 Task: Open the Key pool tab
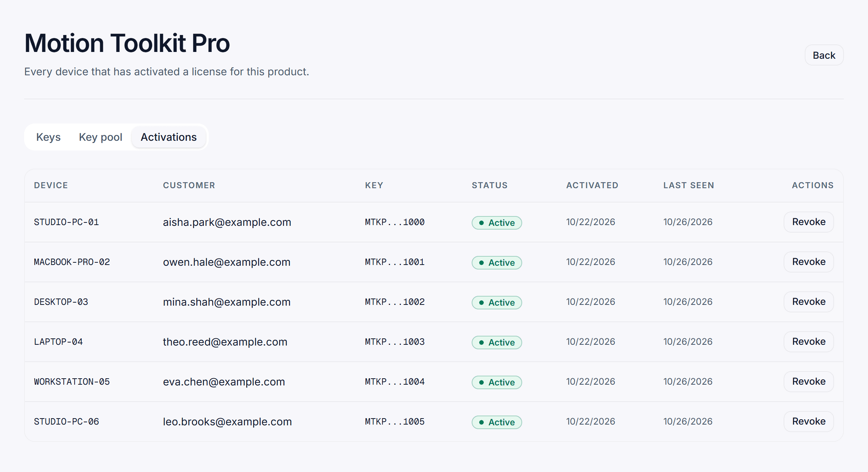click(x=101, y=137)
